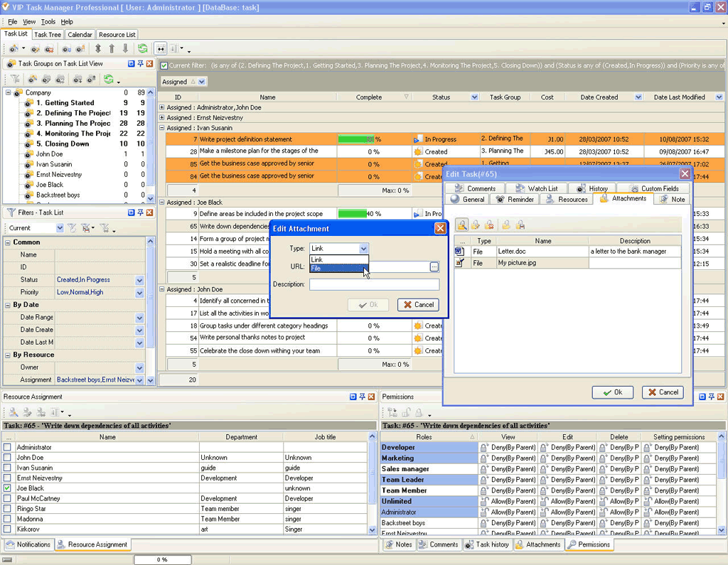Uncheck the Current filter checkbox
The image size is (728, 565).
(164, 66)
